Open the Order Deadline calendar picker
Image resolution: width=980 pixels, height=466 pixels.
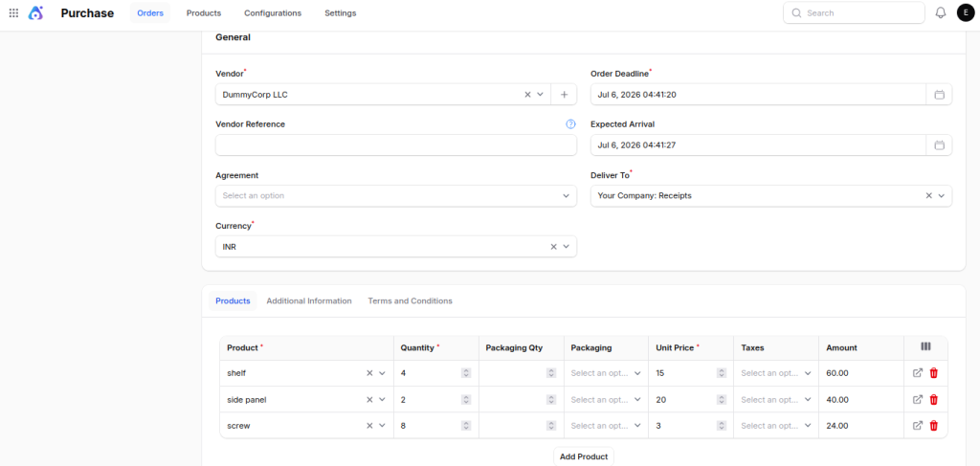click(939, 95)
